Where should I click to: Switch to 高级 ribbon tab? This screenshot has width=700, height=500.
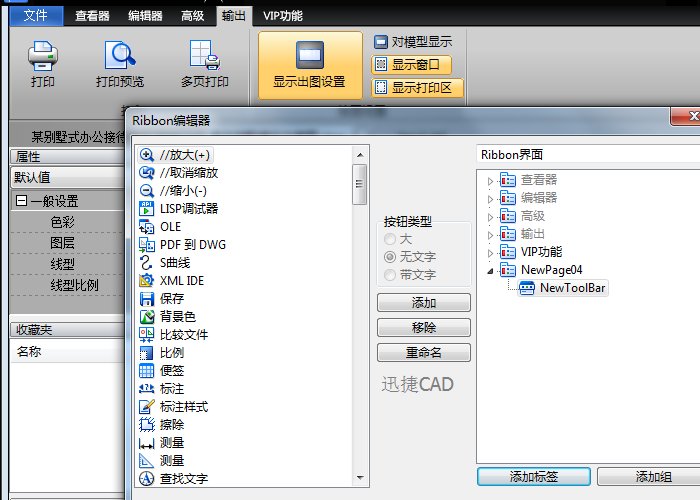192,16
